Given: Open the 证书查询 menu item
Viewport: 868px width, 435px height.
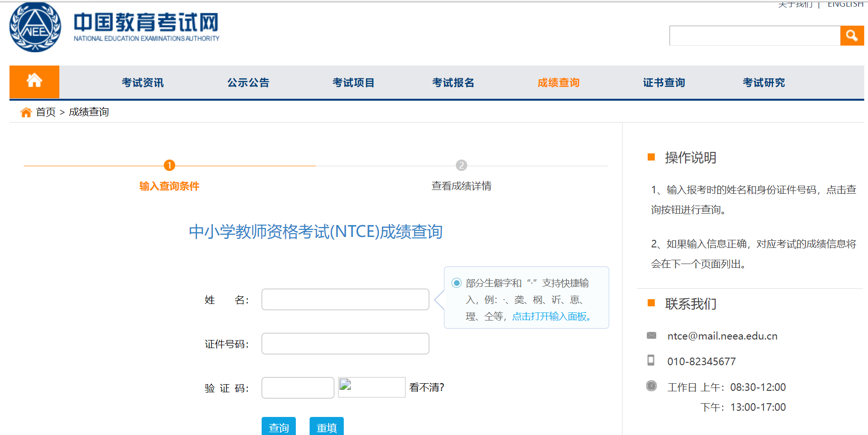Looking at the screenshot, I should coord(663,83).
